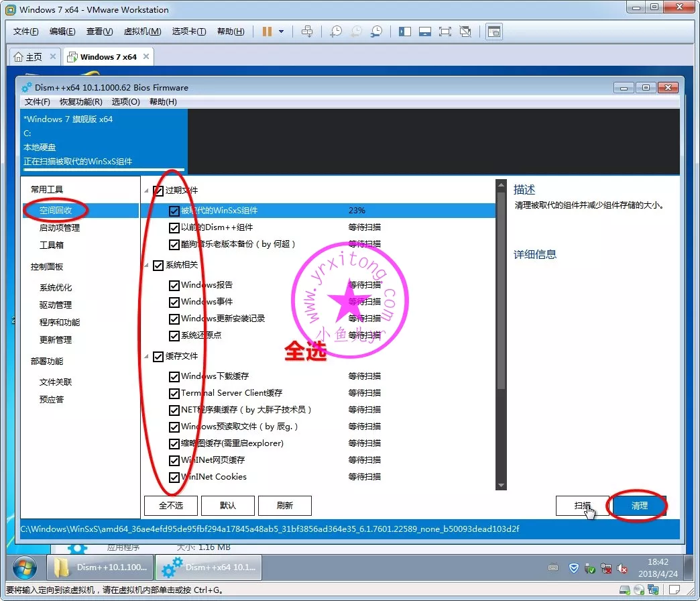Uncheck WinINet Cookies checkbox

pos(174,478)
